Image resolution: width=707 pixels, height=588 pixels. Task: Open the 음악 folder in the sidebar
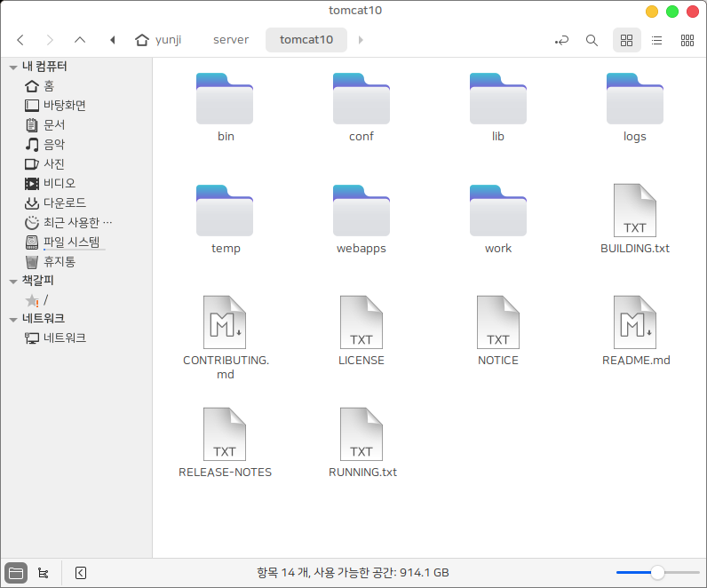(53, 145)
